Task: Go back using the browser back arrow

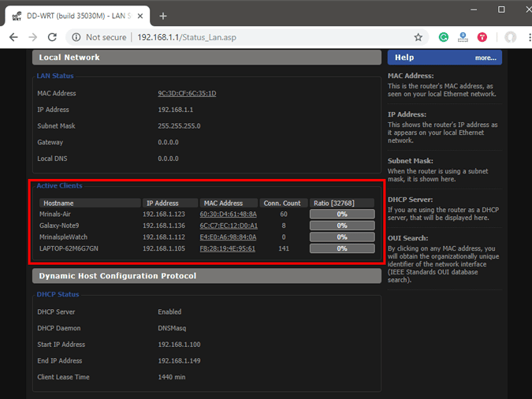Action: pos(13,37)
